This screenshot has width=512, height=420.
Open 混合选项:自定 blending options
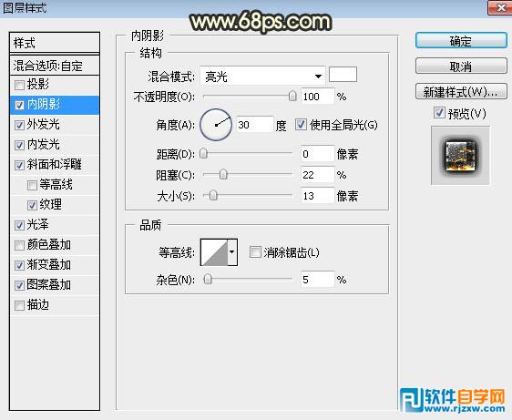point(55,66)
